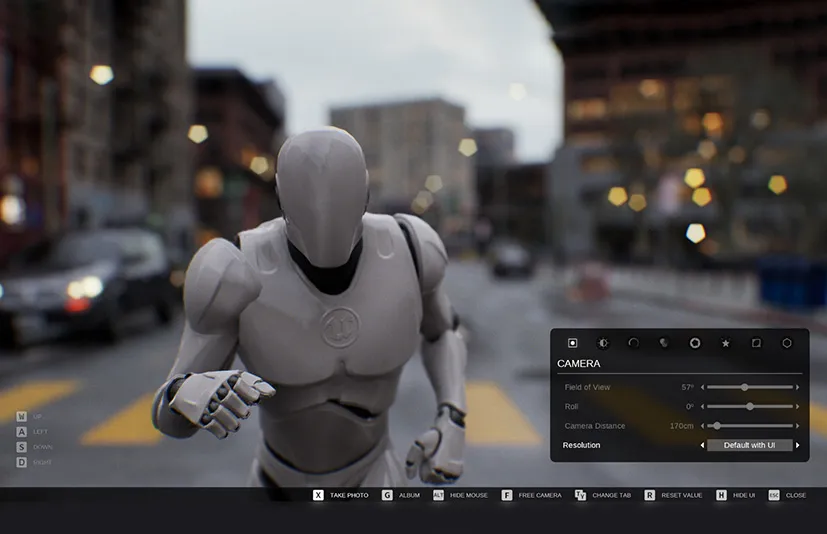Select the hexagon tab icon
The height and width of the screenshot is (534, 827).
click(x=787, y=343)
